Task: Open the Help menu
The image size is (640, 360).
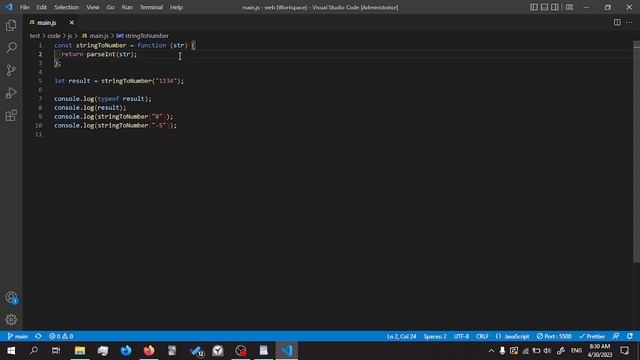Action: pos(176,7)
